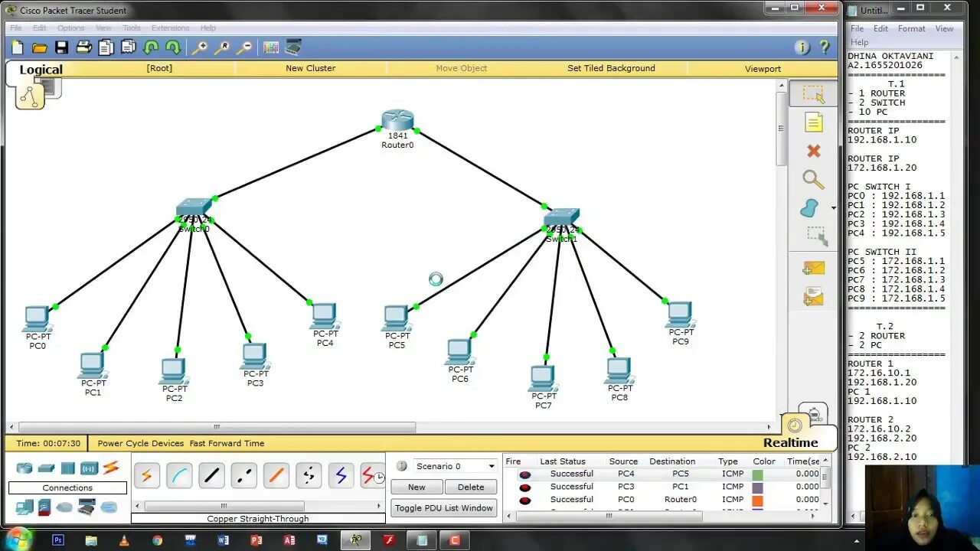Zoom in on the workspace
The height and width of the screenshot is (551, 980).
click(199, 47)
